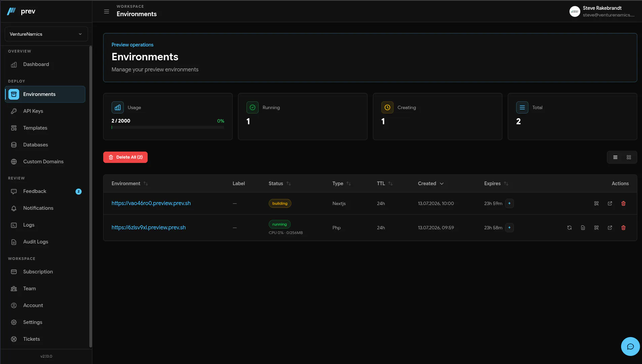Viewport: 642px width, 364px height.
Task: Open Notifications page
Action: point(45,208)
